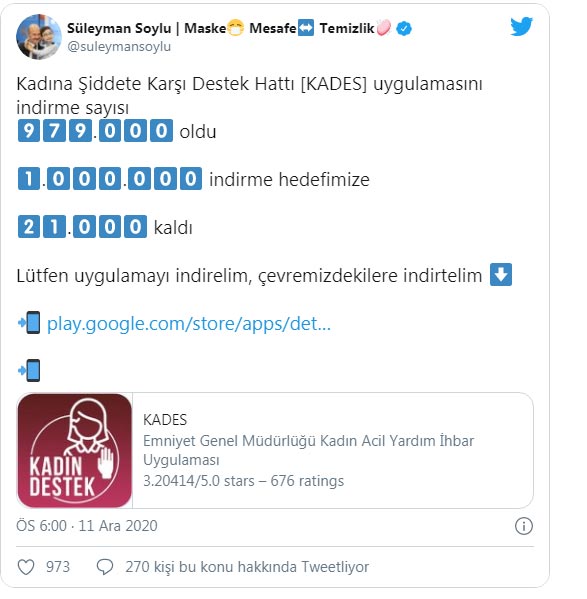Click the KADES card title
This screenshot has width=587, height=599.
point(165,420)
